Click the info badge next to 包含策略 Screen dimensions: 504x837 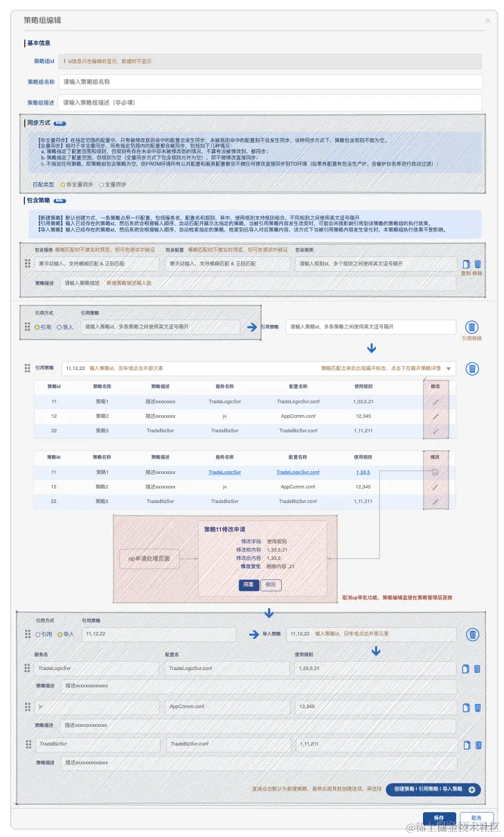click(60, 200)
